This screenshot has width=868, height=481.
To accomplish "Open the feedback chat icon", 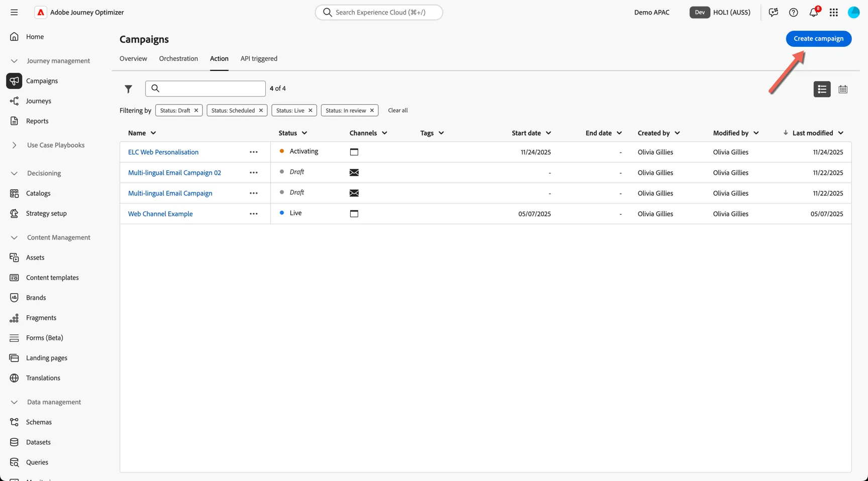I will tap(773, 12).
